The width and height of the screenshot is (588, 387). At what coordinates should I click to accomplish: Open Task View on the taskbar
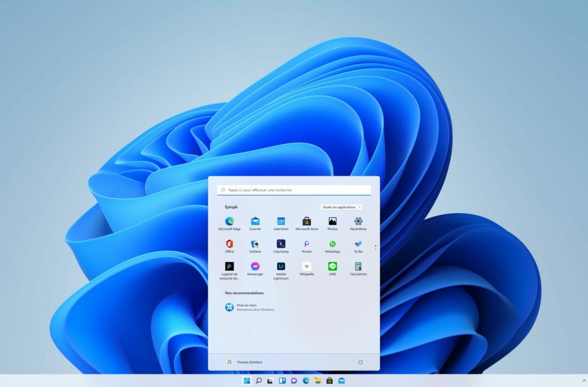tap(270, 380)
